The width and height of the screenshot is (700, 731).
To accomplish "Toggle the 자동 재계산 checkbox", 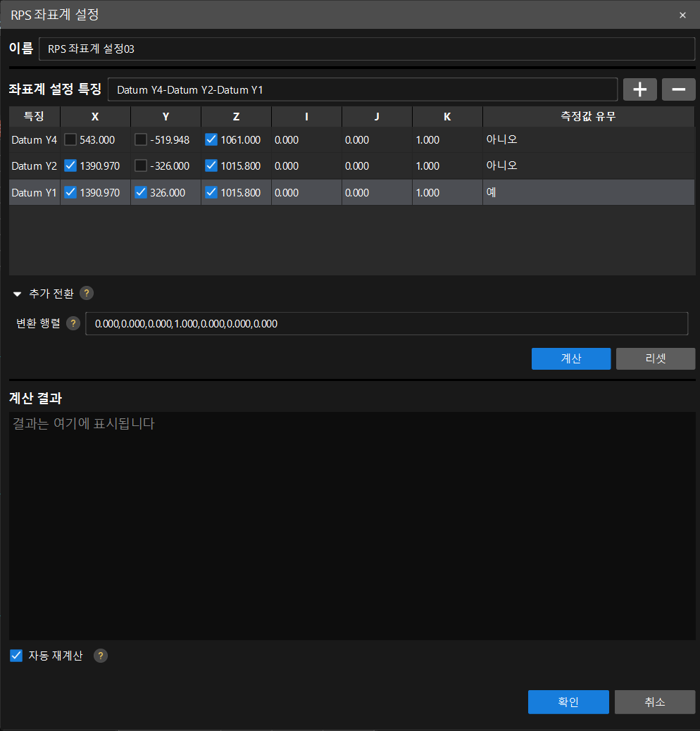I will click(16, 656).
